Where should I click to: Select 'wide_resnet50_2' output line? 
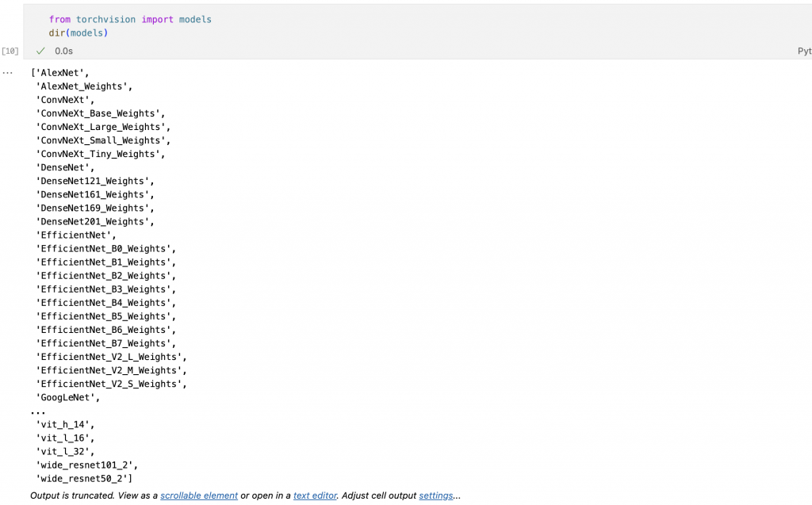click(x=84, y=479)
